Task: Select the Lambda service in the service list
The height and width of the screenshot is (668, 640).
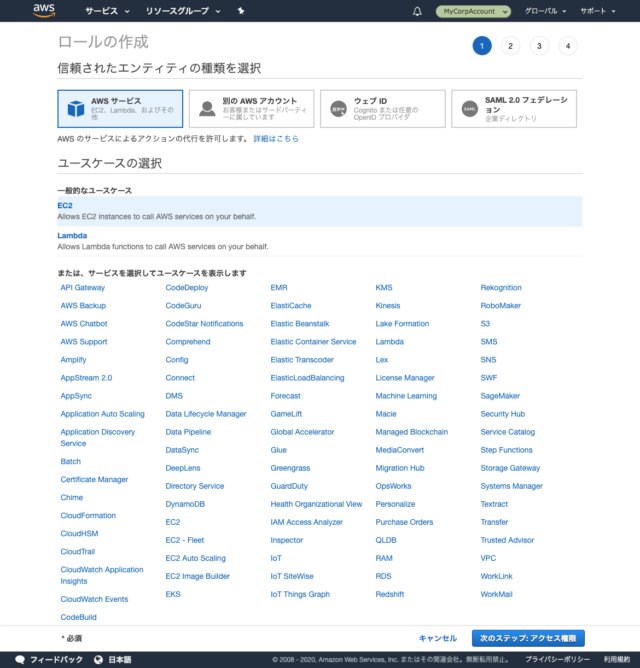Action: pyautogui.click(x=389, y=342)
